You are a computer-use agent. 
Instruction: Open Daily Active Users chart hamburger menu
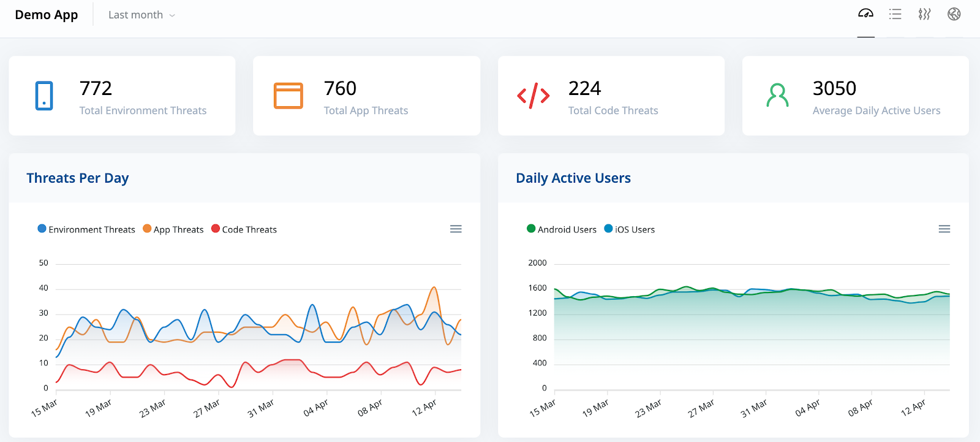click(944, 229)
